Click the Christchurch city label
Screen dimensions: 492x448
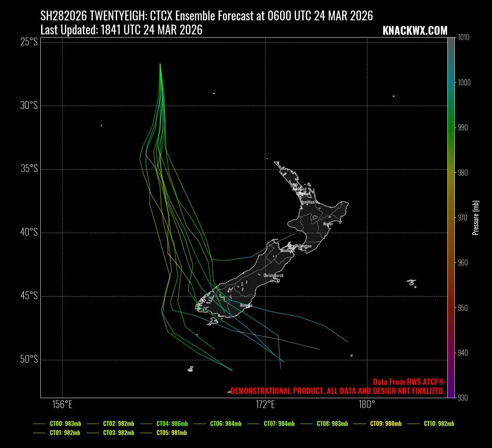[273, 275]
